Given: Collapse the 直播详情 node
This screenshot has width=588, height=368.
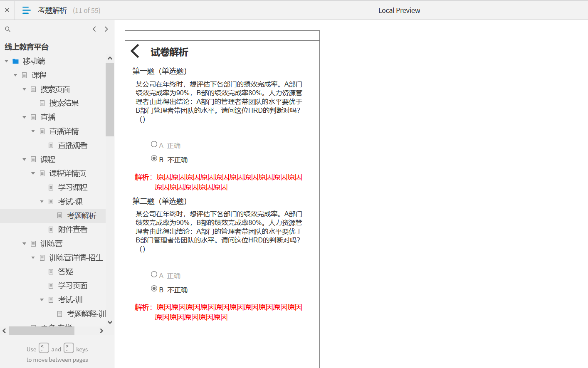Looking at the screenshot, I should (x=33, y=131).
